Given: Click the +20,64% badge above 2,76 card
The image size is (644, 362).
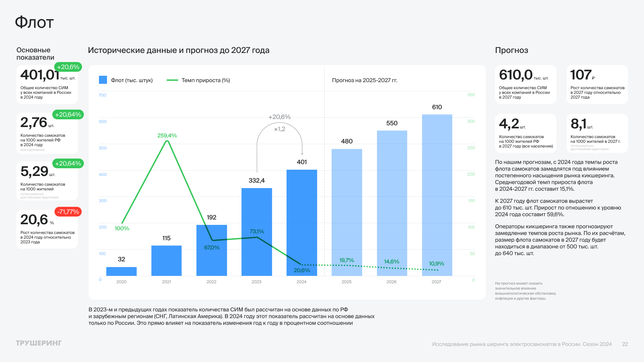Looking at the screenshot, I should coord(68,115).
